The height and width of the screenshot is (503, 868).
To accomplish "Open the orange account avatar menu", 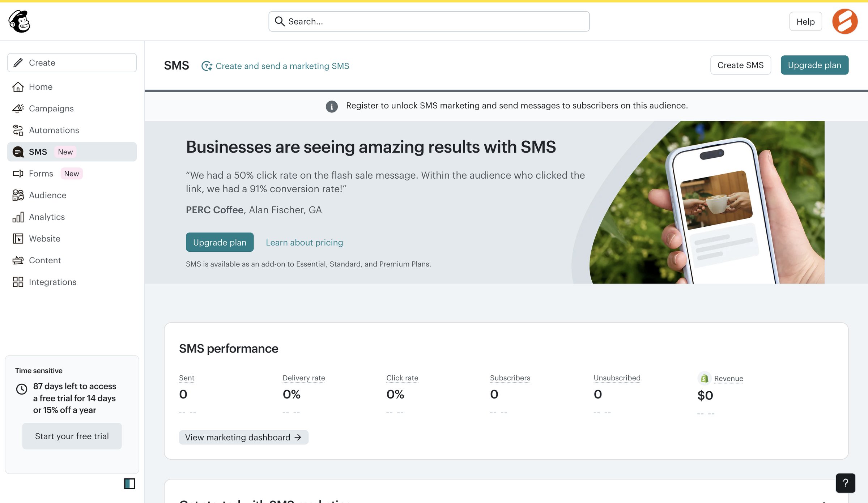I will 845,21.
